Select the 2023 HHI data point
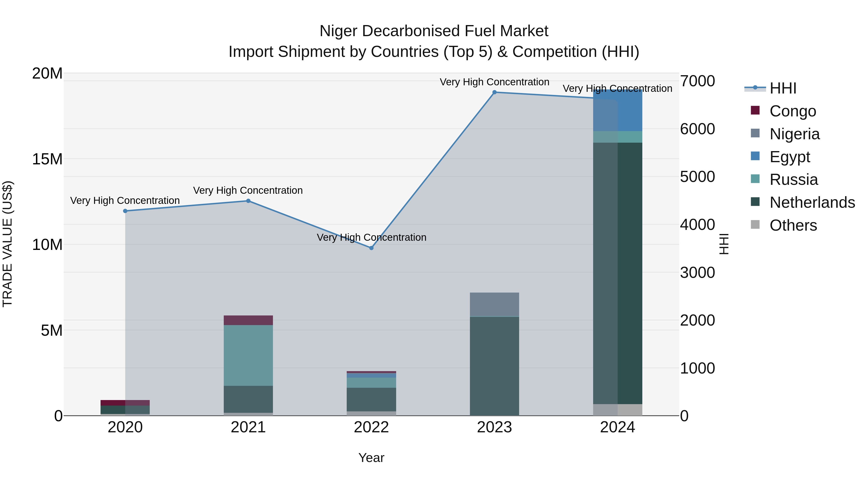868x488 pixels. click(494, 92)
